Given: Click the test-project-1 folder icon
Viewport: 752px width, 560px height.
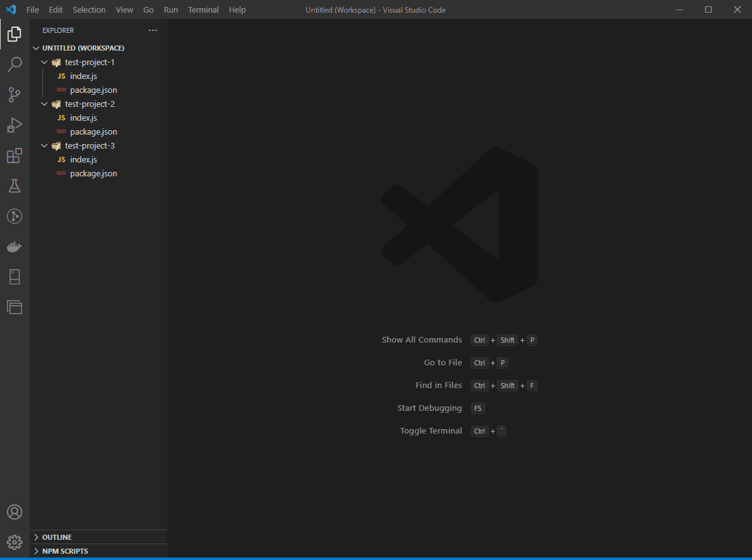Looking at the screenshot, I should click(56, 63).
